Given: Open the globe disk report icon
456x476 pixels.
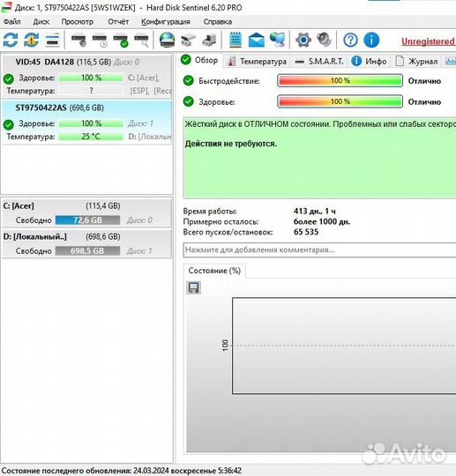Looking at the screenshot, I should tap(167, 40).
